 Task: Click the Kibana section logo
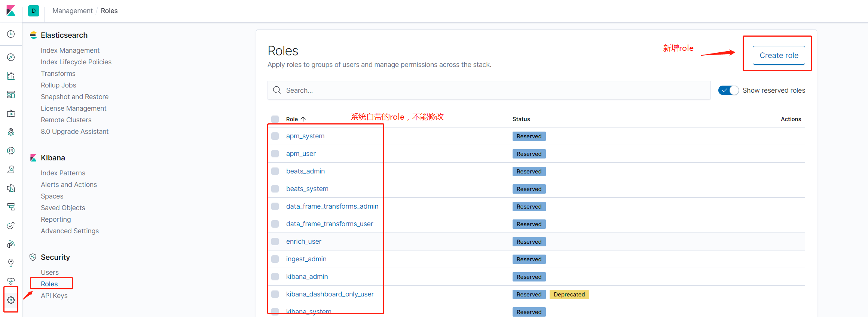33,158
